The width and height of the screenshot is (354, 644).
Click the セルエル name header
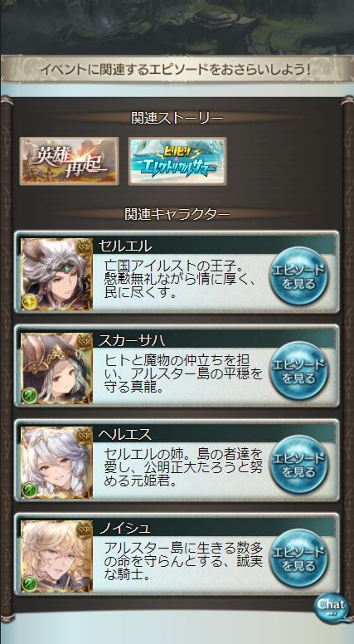[x=125, y=246]
